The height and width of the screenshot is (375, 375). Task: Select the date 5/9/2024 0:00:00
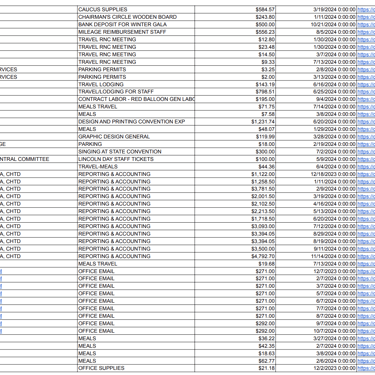(336, 159)
